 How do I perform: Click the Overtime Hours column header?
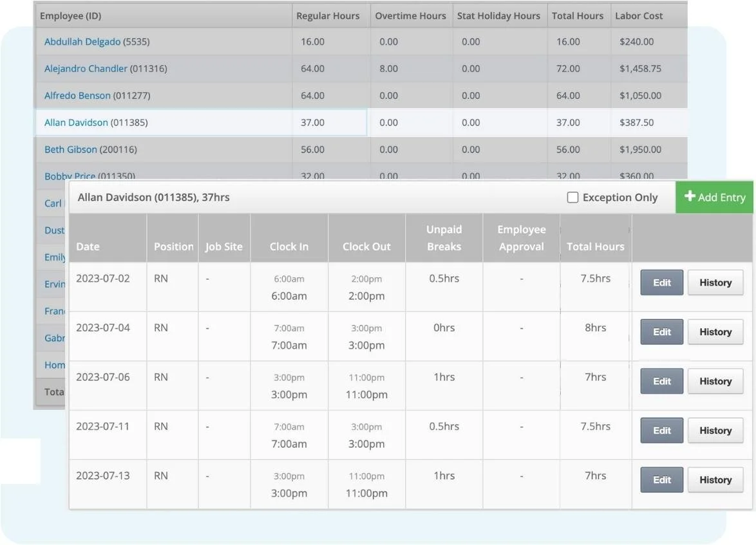click(x=410, y=15)
